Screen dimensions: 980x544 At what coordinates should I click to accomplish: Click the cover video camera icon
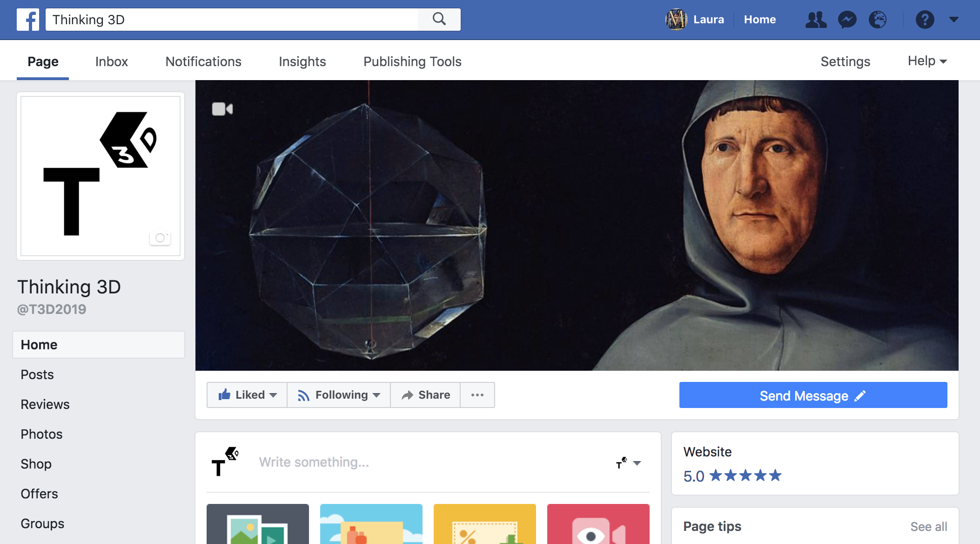(222, 109)
